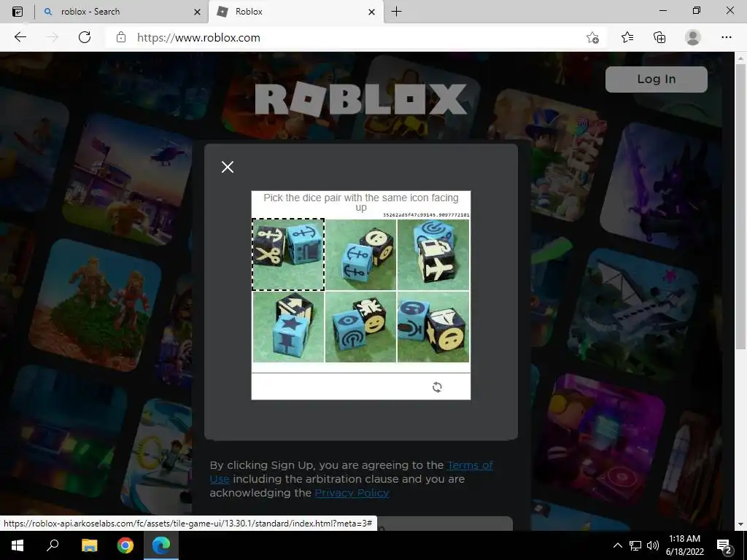Viewport: 747px width, 560px height.
Task: Pick the dice pair with star and pushpin
Action: pos(288,327)
